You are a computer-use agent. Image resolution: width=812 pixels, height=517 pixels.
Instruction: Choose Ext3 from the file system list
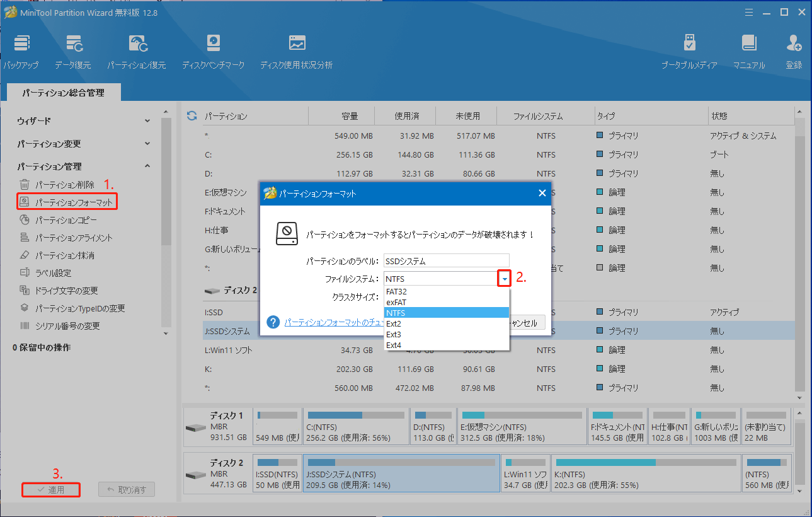[x=446, y=334]
